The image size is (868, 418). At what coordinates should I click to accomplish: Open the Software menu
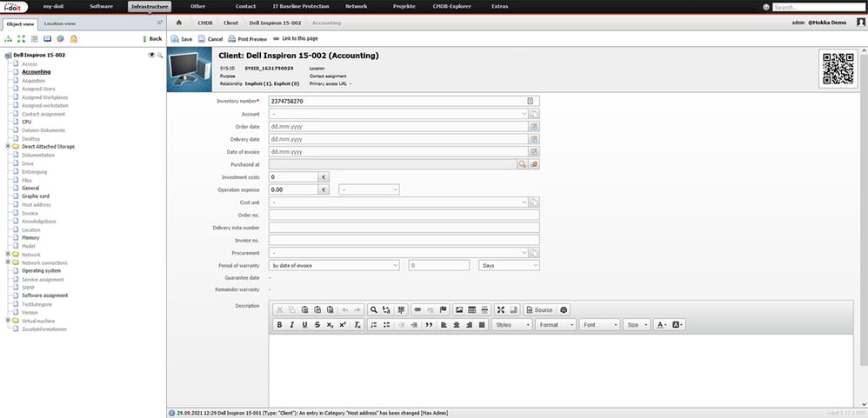click(x=101, y=7)
